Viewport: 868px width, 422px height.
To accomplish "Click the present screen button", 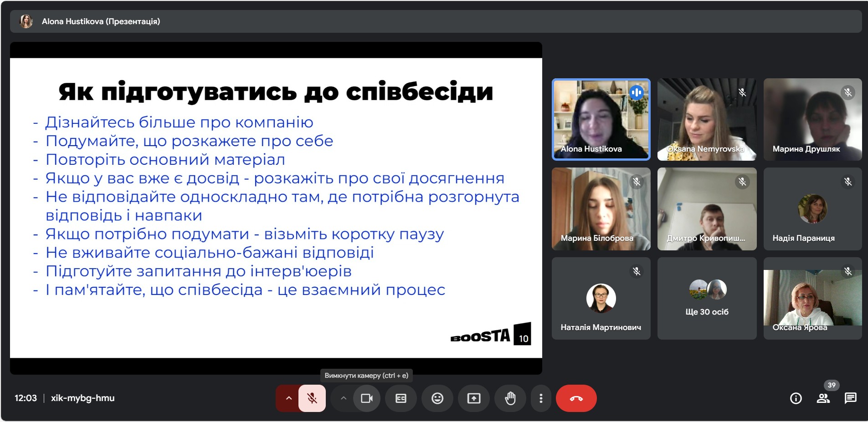I will tap(474, 398).
